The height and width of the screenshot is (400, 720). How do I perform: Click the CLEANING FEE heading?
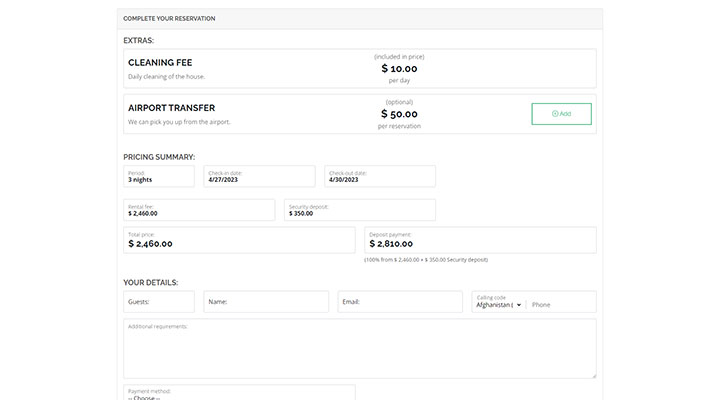coord(160,62)
